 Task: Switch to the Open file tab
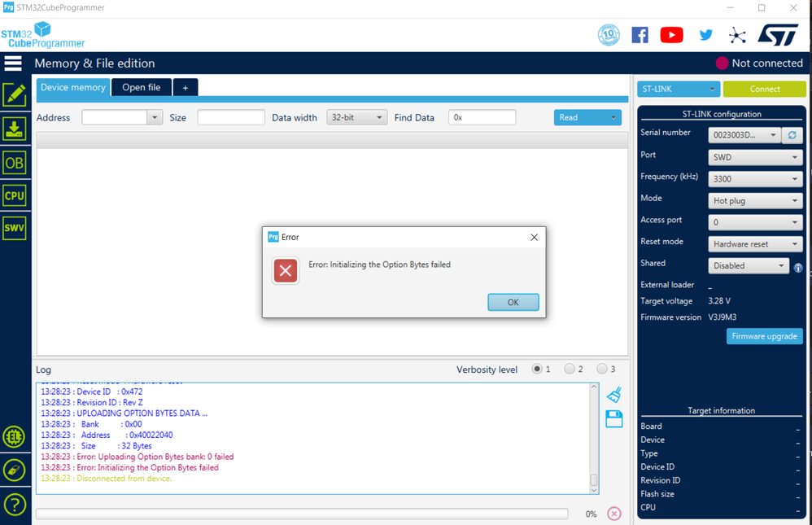tap(142, 88)
